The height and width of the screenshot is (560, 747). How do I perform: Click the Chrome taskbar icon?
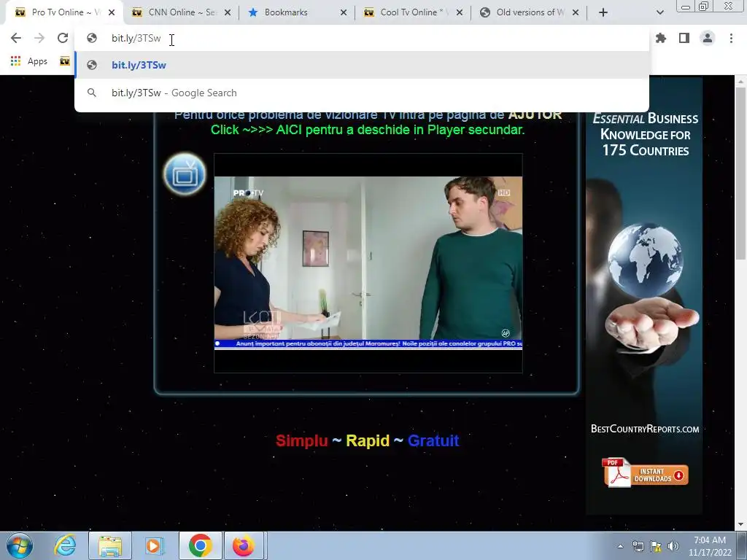200,545
